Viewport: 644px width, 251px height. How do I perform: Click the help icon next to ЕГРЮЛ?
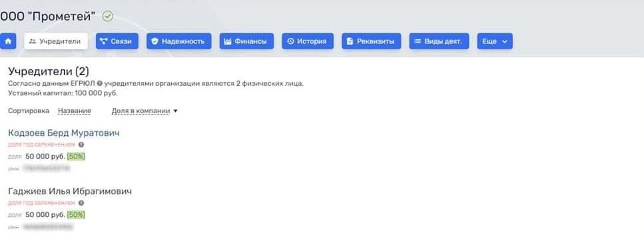click(x=99, y=84)
